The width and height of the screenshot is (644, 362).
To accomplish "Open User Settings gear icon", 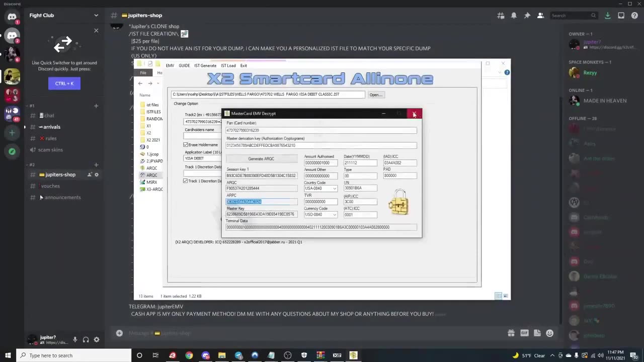I will point(97,340).
